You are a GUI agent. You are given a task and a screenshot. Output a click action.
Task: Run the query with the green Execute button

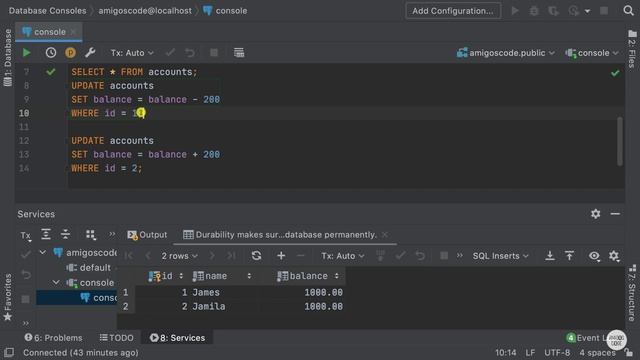pos(27,53)
